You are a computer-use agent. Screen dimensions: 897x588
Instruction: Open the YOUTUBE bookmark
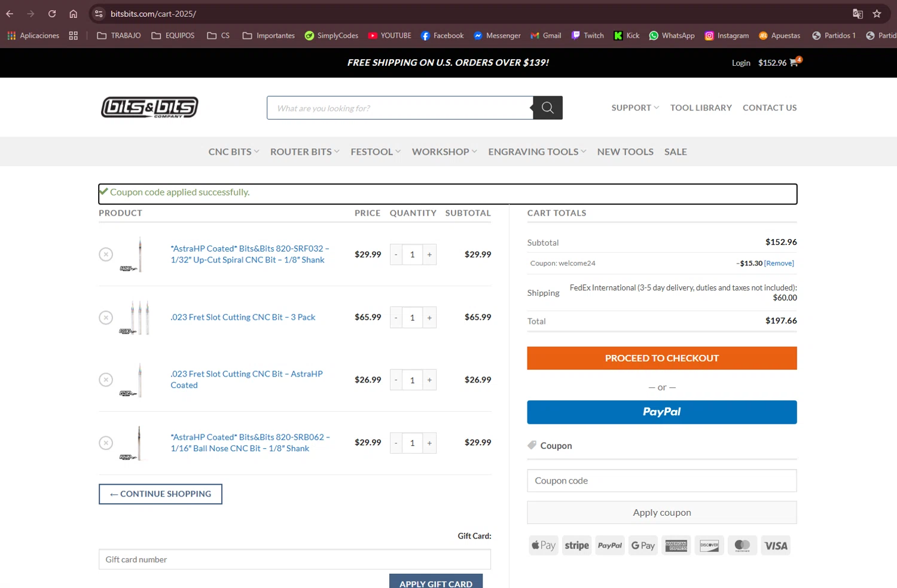(390, 36)
